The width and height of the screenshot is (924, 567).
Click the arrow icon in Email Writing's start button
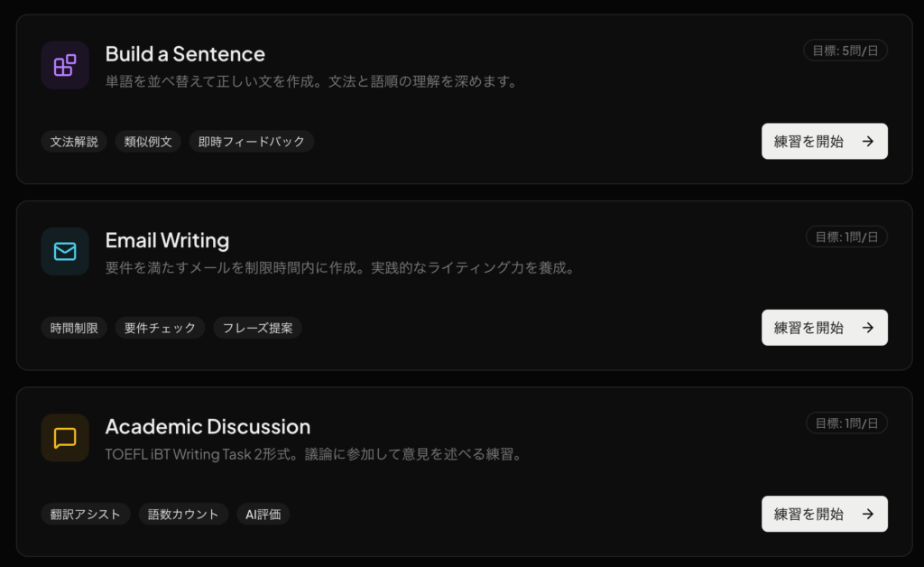pos(867,327)
